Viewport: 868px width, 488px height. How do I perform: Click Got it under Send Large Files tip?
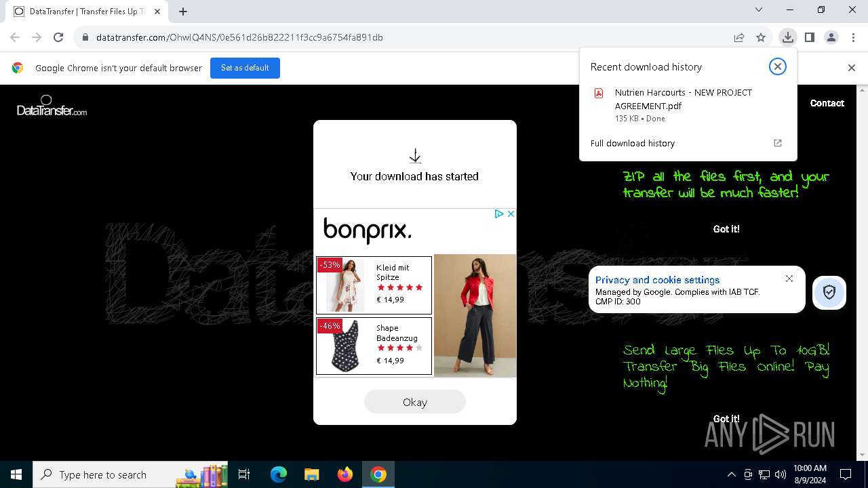726,419
